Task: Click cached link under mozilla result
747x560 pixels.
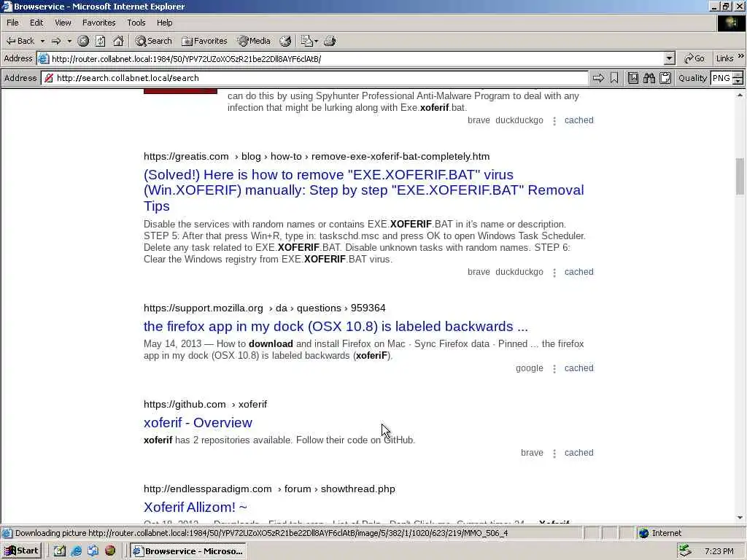Action: click(578, 367)
